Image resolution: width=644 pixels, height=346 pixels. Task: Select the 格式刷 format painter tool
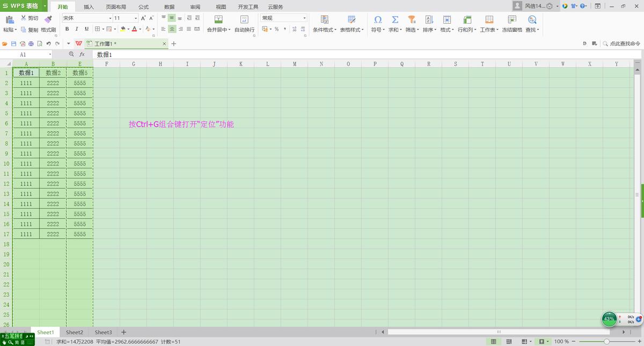47,30
